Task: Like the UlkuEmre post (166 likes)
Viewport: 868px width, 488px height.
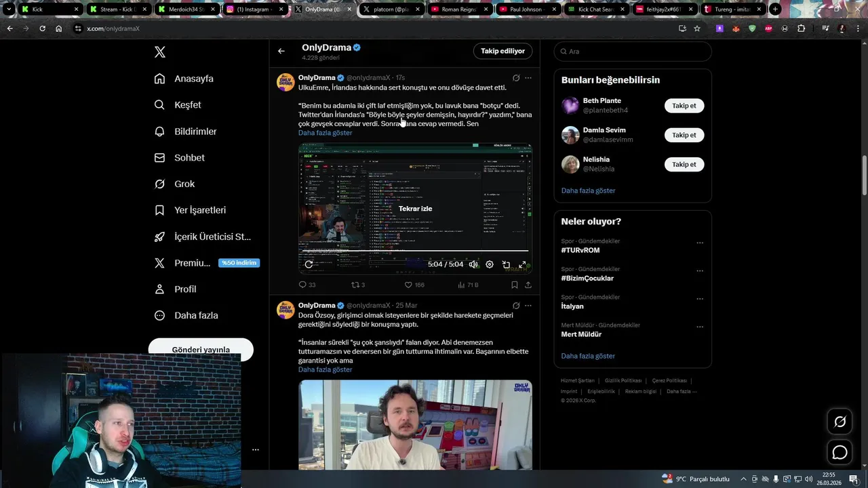Action: [x=414, y=285]
